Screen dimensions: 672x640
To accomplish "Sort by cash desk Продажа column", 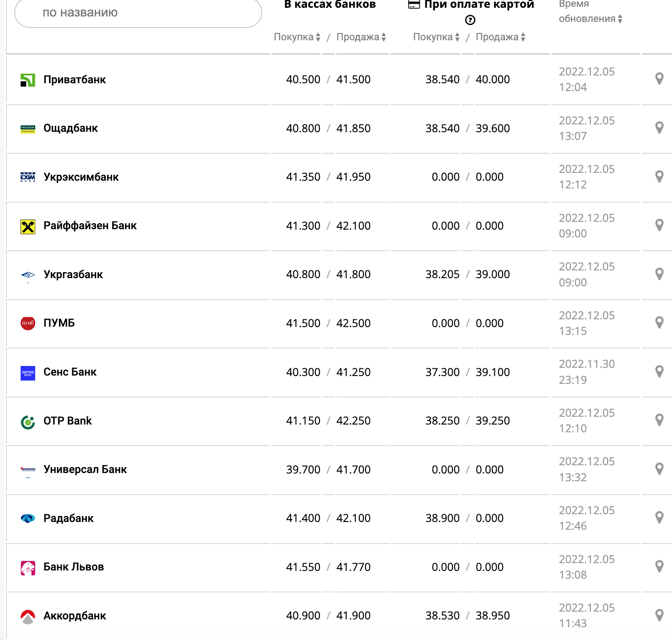I will [361, 37].
